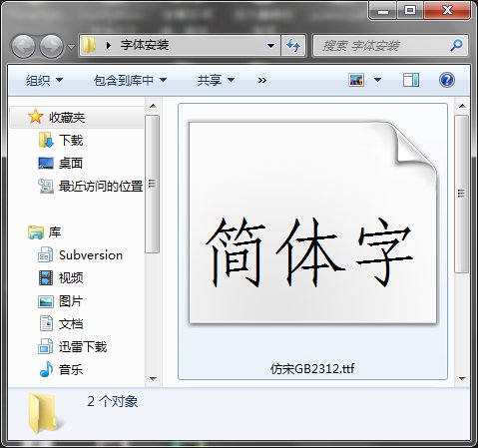Image resolution: width=478 pixels, height=448 pixels.
Task: Click the 下载 folder icon
Action: [46, 140]
